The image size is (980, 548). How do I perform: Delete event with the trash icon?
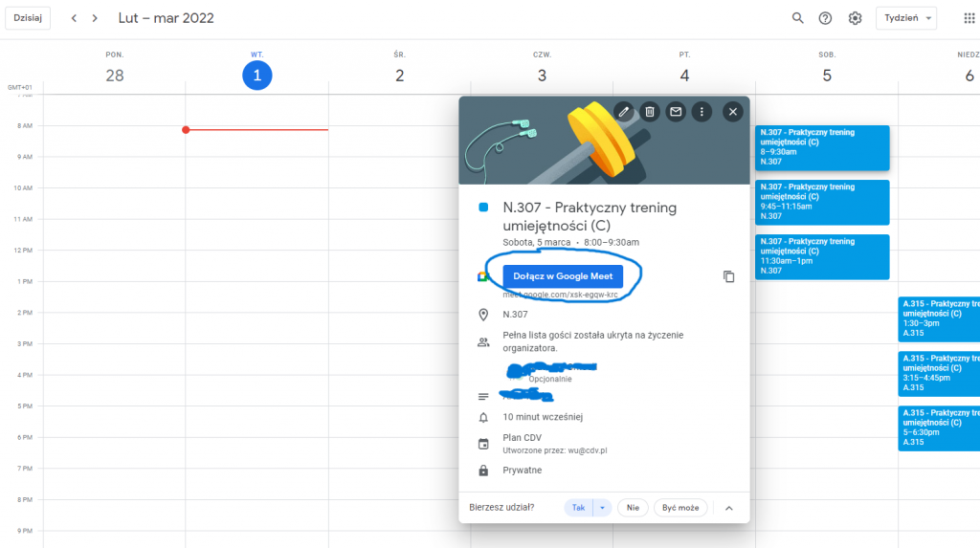tap(650, 112)
